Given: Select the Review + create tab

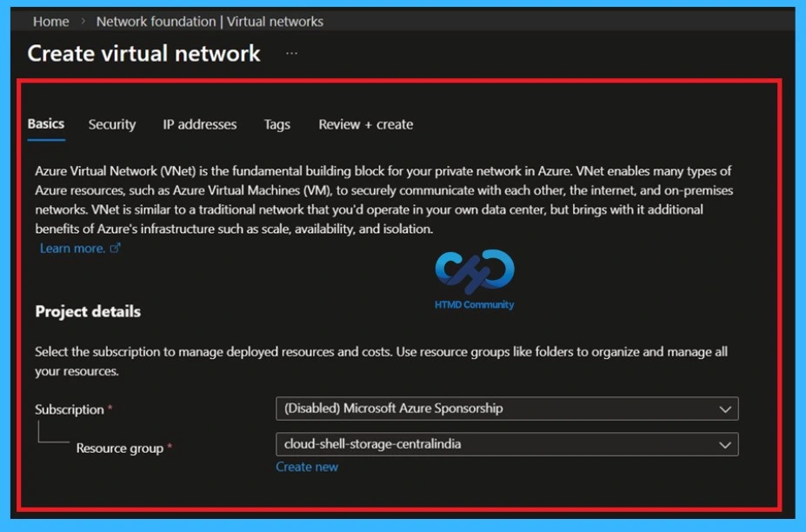Looking at the screenshot, I should pyautogui.click(x=364, y=124).
